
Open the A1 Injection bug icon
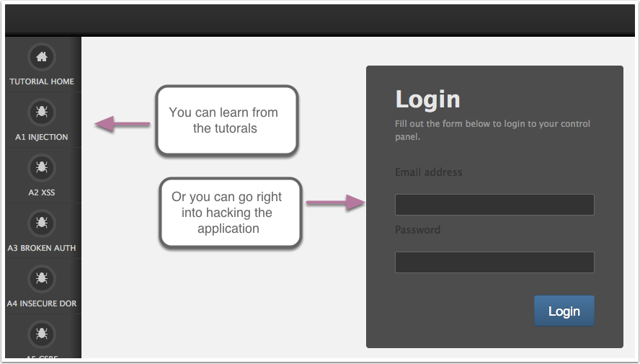(42, 112)
